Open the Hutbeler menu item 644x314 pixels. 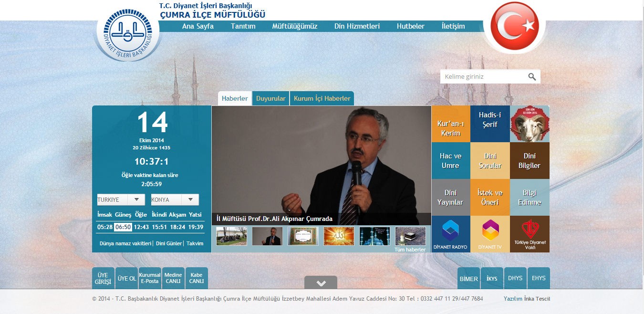(x=410, y=26)
